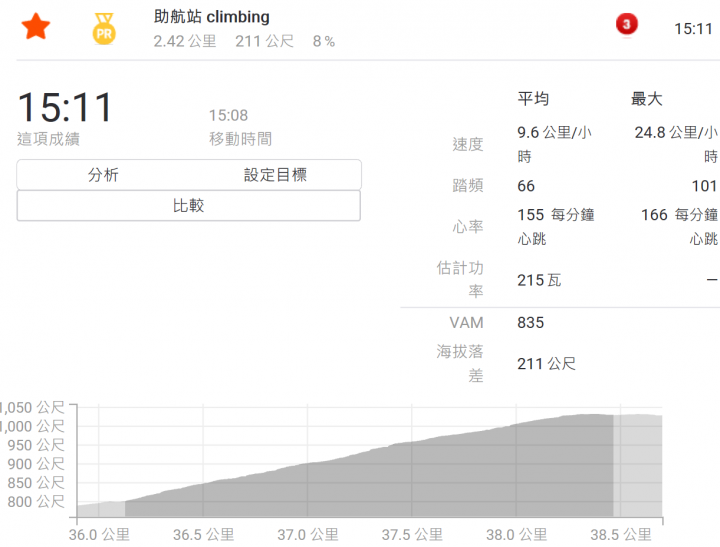Screen dimensions: 720x547
Task: Click max heart rate 166 每分鐘心跳
Action: coord(679,226)
